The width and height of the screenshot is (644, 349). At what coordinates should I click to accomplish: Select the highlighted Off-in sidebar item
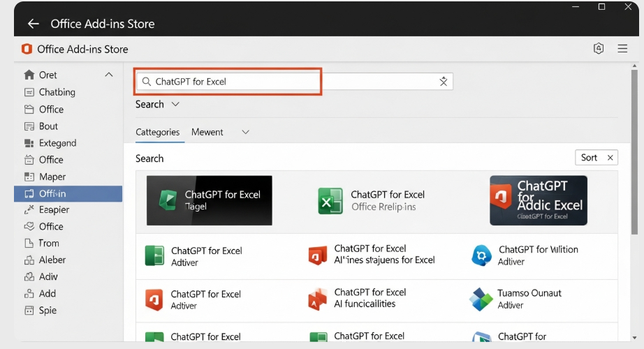pyautogui.click(x=68, y=193)
